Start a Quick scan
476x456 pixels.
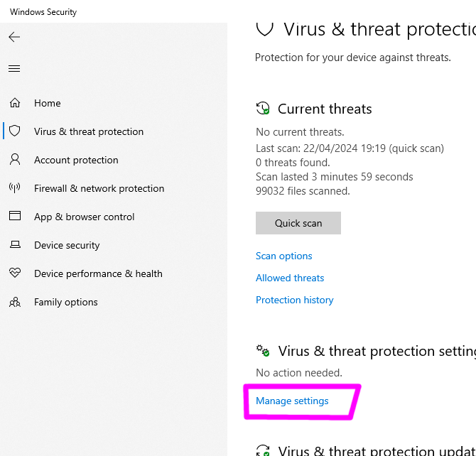pyautogui.click(x=298, y=223)
